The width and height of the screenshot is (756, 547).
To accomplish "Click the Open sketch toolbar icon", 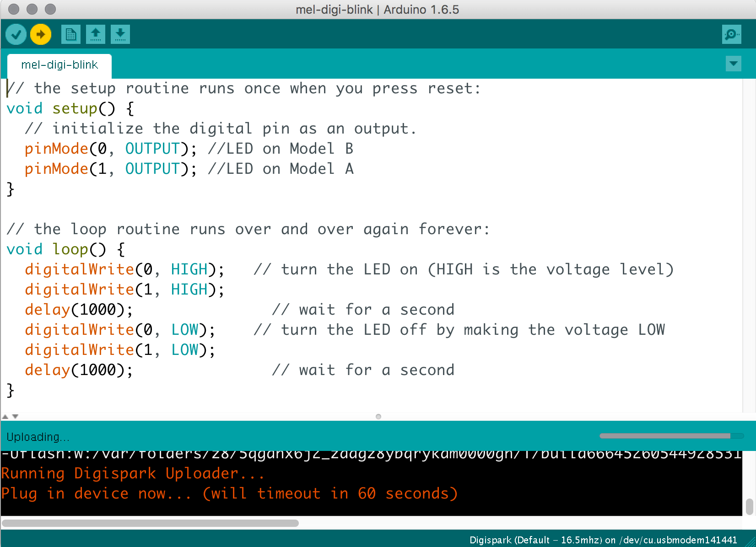I will pyautogui.click(x=96, y=34).
